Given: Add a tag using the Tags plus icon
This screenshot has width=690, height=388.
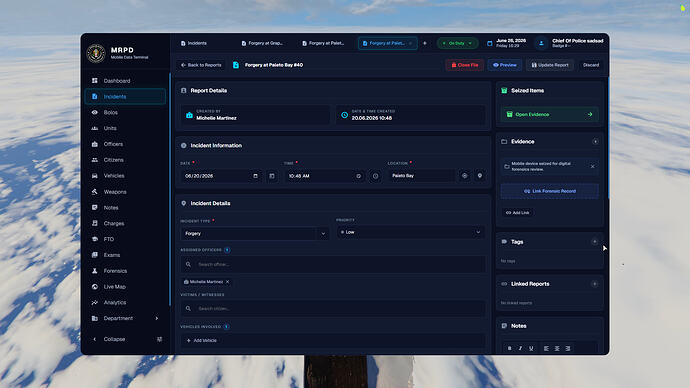Looking at the screenshot, I should point(595,242).
